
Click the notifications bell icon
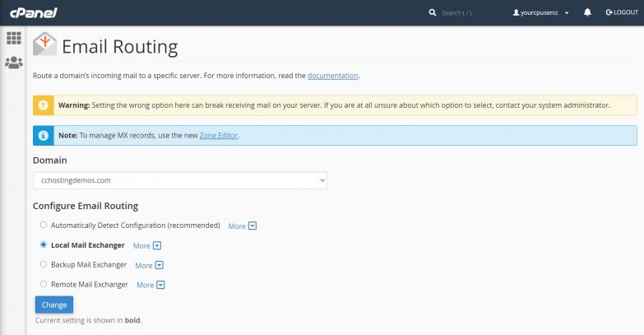(587, 13)
